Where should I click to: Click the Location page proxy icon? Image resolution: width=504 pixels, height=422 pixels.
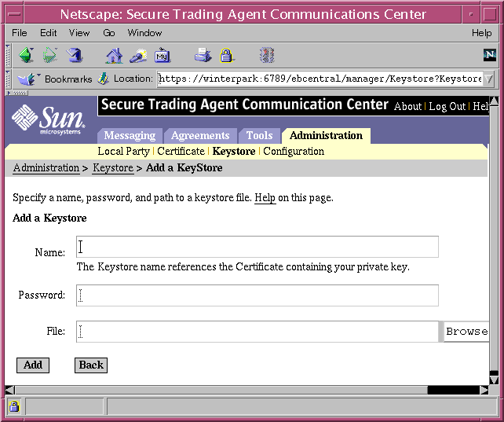pos(104,79)
